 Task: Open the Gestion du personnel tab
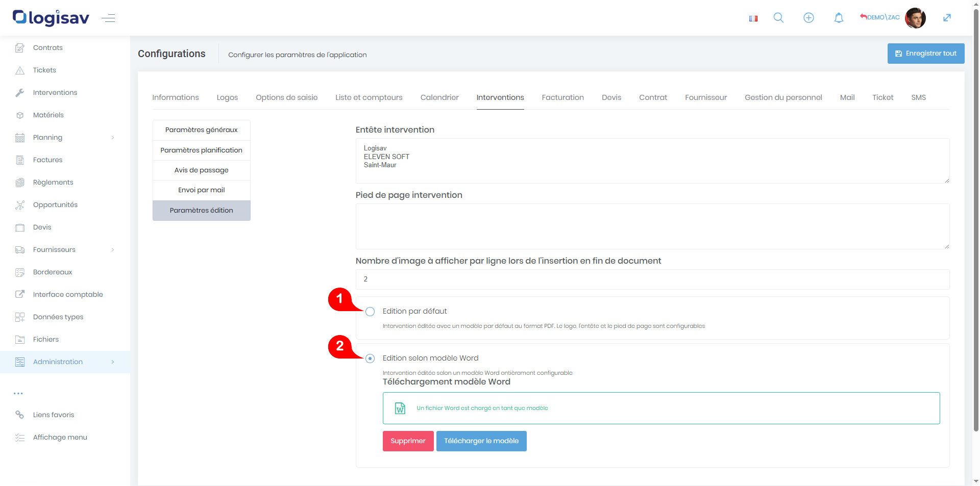point(783,97)
